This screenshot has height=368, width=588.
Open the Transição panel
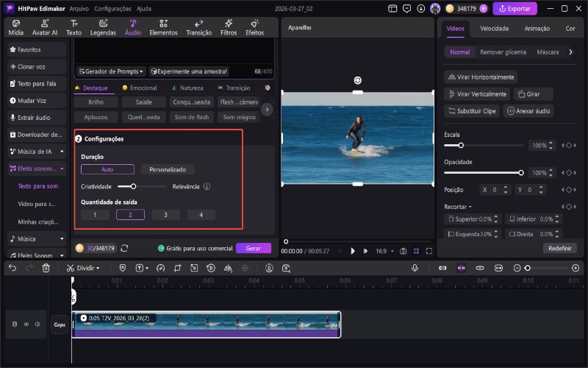point(198,28)
